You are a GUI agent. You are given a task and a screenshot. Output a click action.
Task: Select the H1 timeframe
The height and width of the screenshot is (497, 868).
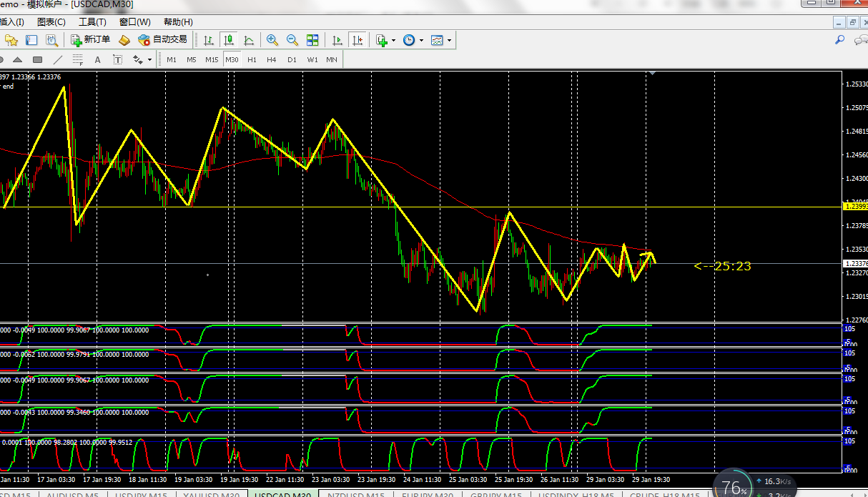click(x=252, y=59)
